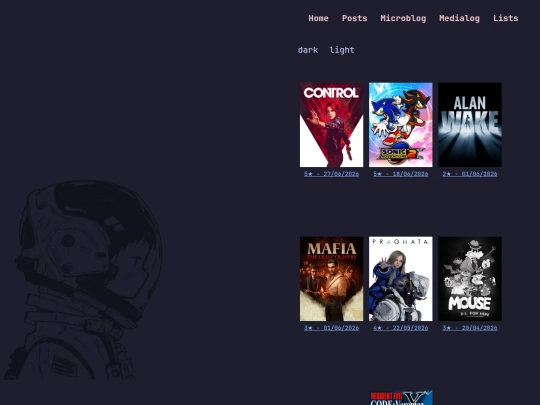The image size is (540, 405).
Task: Open the rating link under Sonic Adventure 2
Action: coord(401,174)
